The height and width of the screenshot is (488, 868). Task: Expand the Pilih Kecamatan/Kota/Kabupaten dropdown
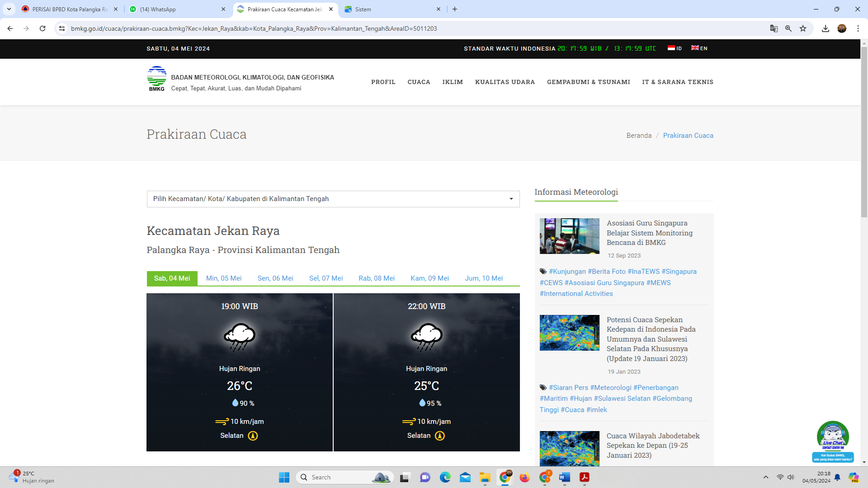(x=333, y=199)
